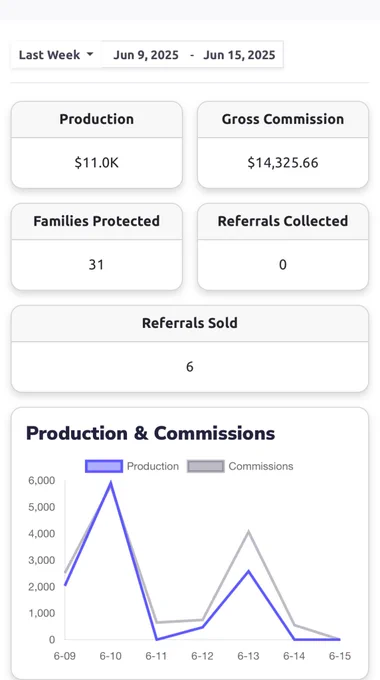Toggle the Commissions legend swatch
The height and width of the screenshot is (680, 380).
(206, 466)
